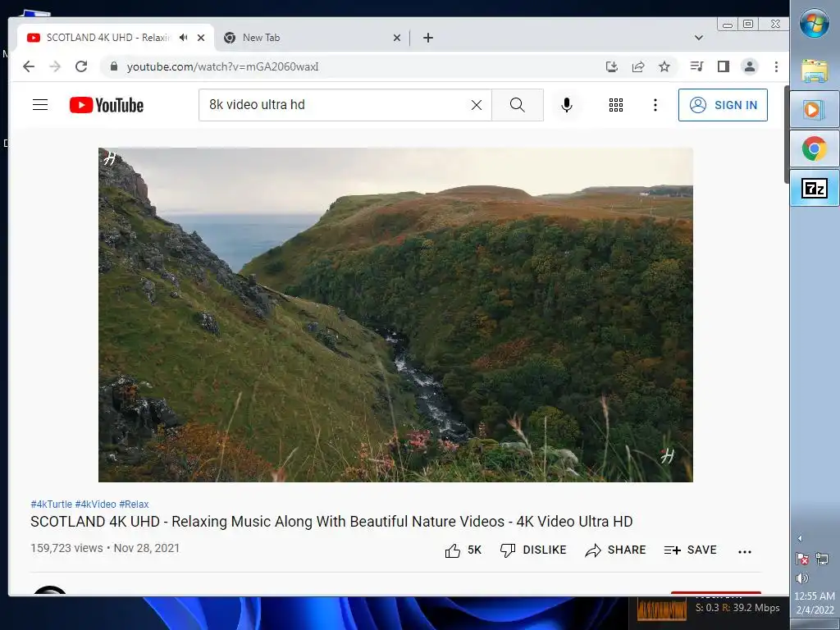Open 7-Zip from the taskbar

815,188
